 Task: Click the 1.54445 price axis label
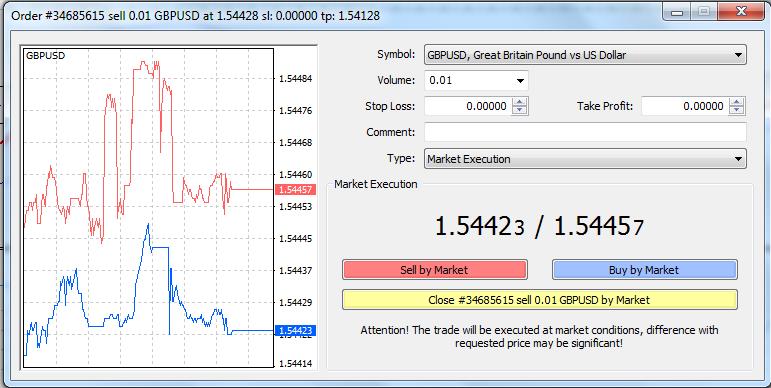pos(295,239)
